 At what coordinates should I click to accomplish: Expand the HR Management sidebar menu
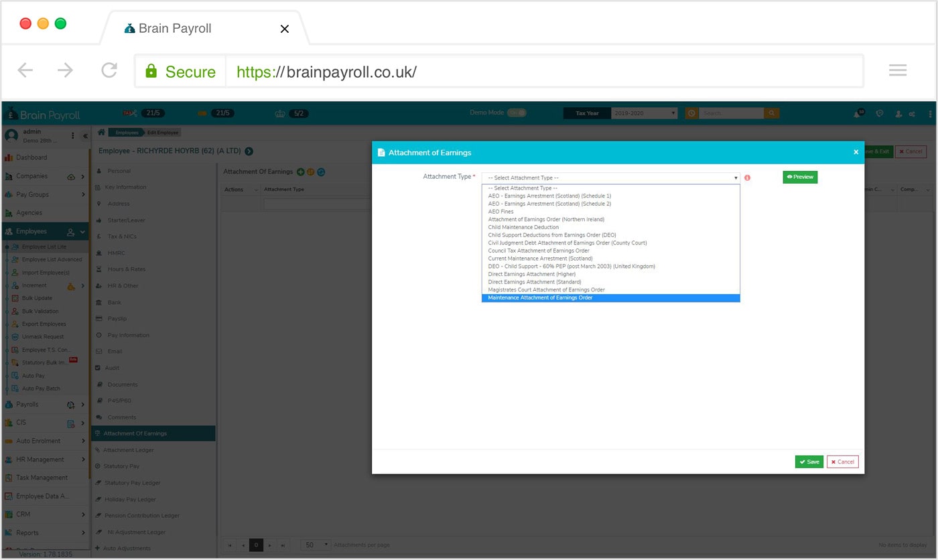pos(82,460)
